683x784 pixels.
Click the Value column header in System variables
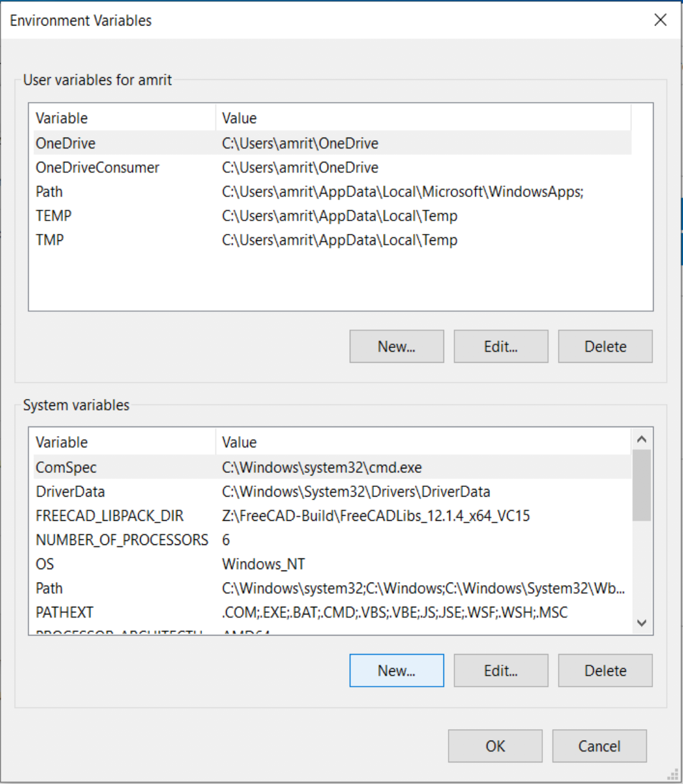tap(240, 442)
